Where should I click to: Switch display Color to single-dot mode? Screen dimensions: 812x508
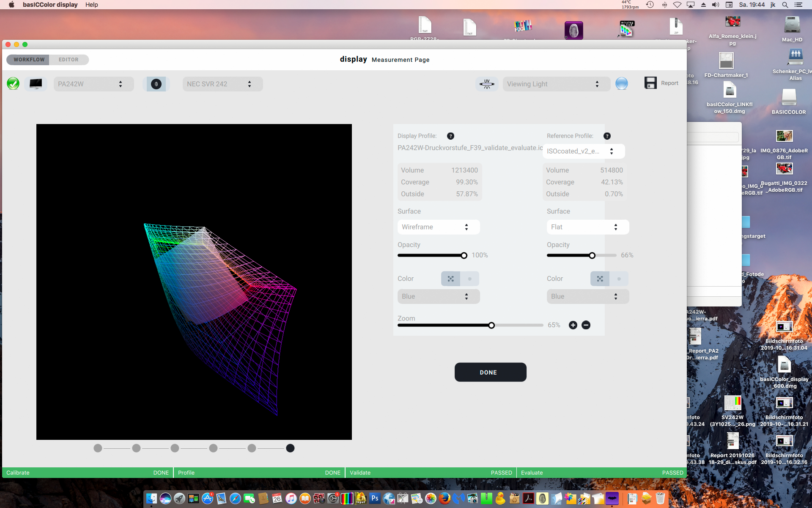[x=469, y=279]
